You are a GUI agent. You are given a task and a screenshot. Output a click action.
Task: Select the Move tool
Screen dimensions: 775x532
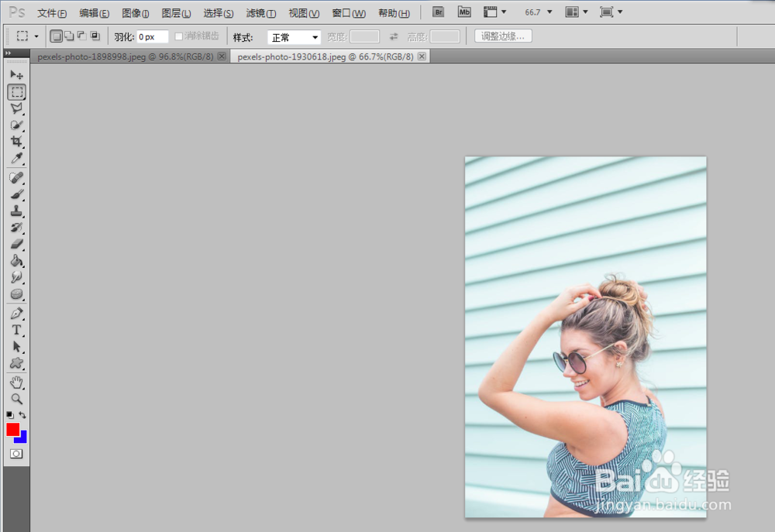[x=16, y=75]
